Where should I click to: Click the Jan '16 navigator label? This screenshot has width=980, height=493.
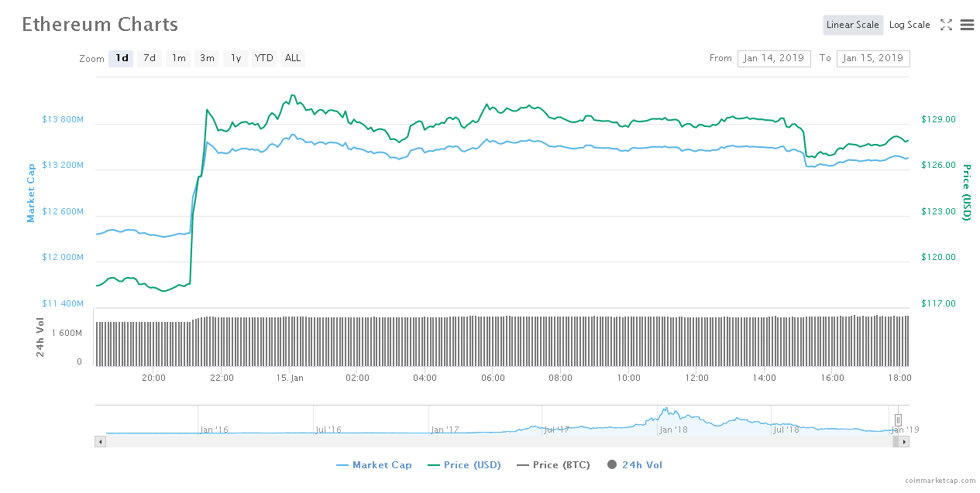(x=215, y=430)
